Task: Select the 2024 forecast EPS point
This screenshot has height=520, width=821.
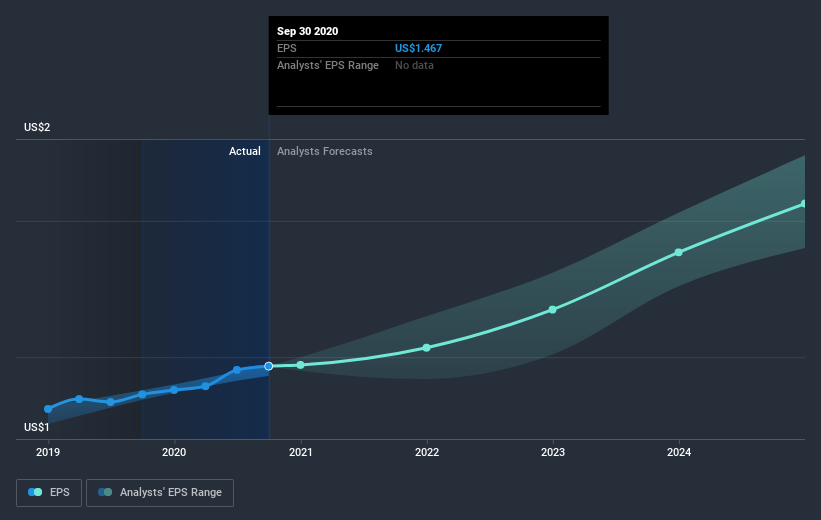Action: 679,252
